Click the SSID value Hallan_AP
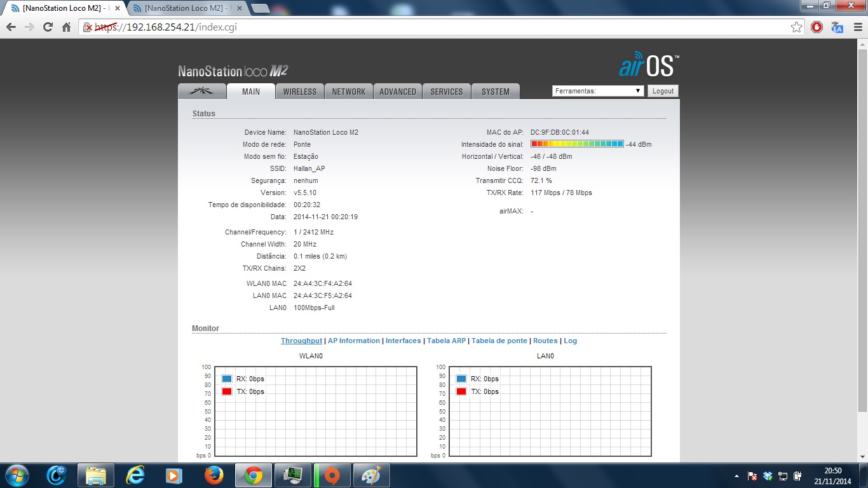The width and height of the screenshot is (868, 488). click(309, 168)
